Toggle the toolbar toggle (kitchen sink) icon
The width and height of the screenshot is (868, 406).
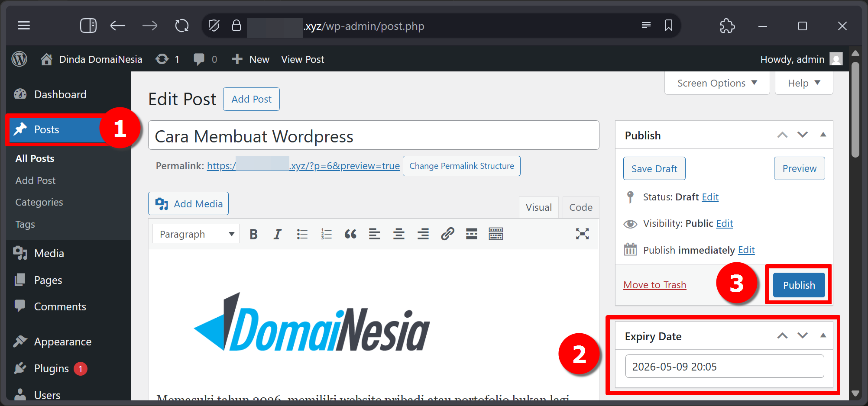click(496, 234)
